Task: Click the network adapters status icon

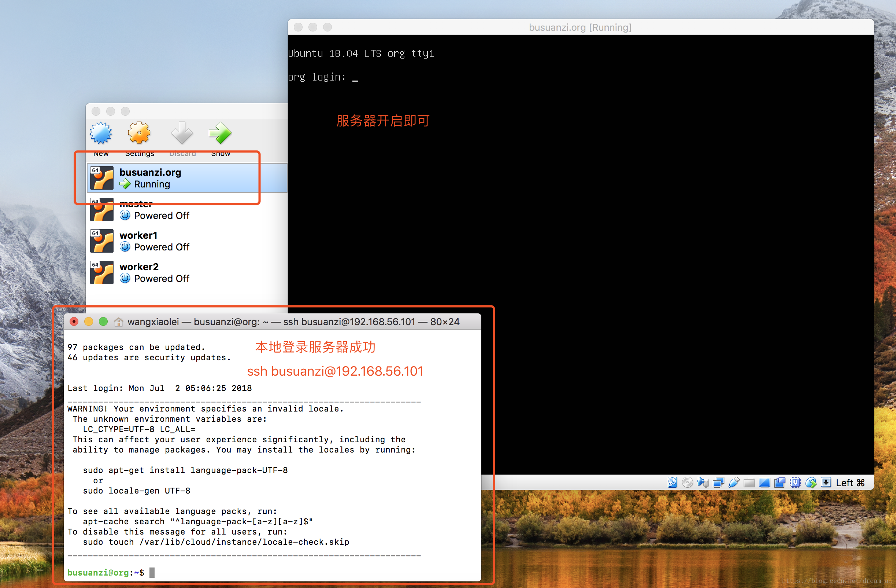Action: [718, 482]
